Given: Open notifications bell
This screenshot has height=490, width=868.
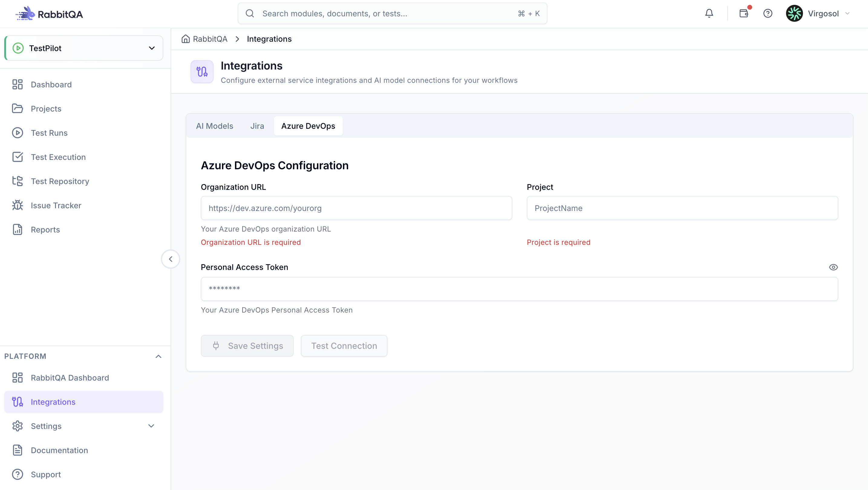Looking at the screenshot, I should (x=709, y=14).
